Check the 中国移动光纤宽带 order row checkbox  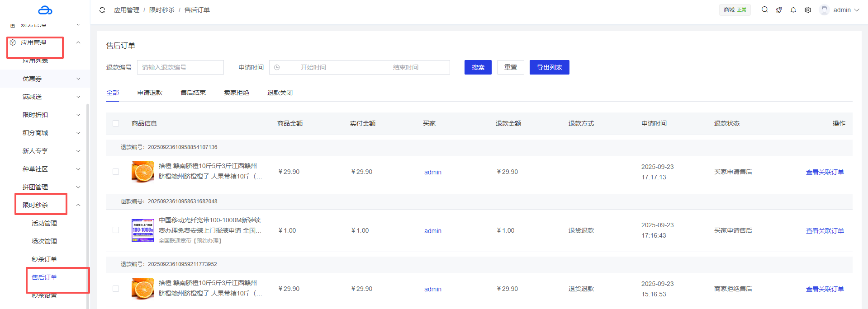pyautogui.click(x=116, y=230)
